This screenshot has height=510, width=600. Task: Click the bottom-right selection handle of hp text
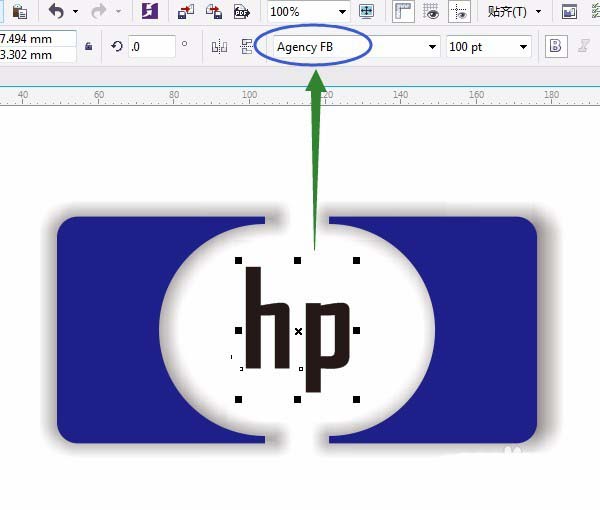pyautogui.click(x=356, y=399)
